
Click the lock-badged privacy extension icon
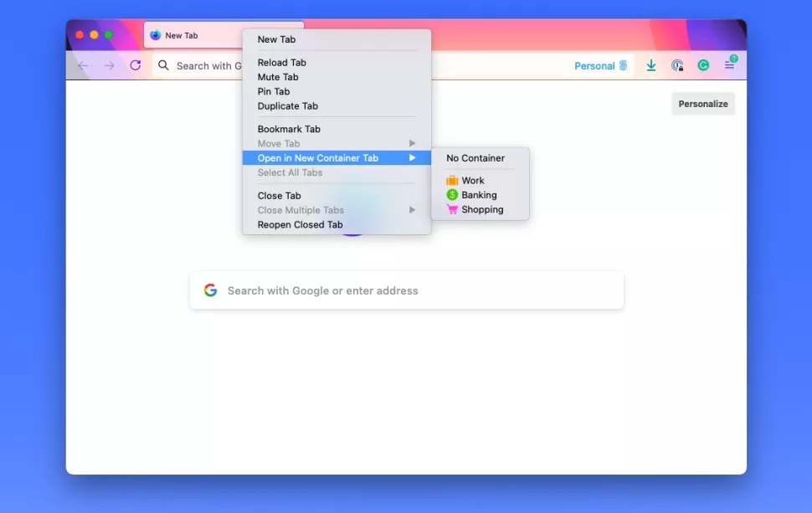677,65
